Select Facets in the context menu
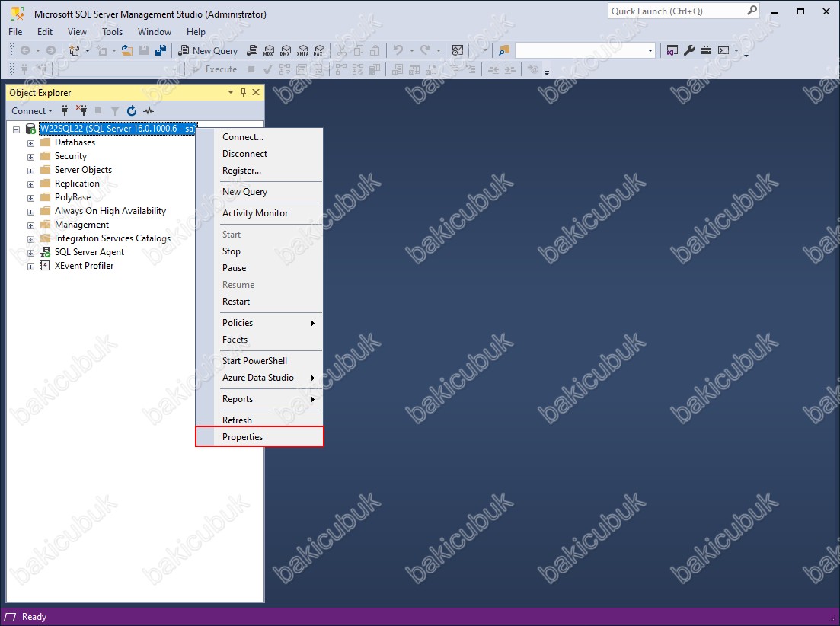The image size is (840, 626). [259, 340]
